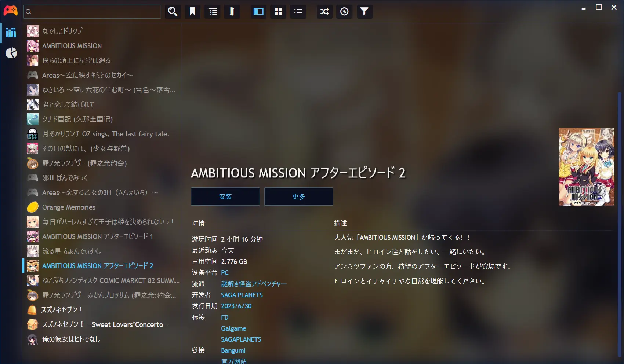This screenshot has width=624, height=364.
Task: Open the SAGA PLANETS developer link
Action: (242, 295)
